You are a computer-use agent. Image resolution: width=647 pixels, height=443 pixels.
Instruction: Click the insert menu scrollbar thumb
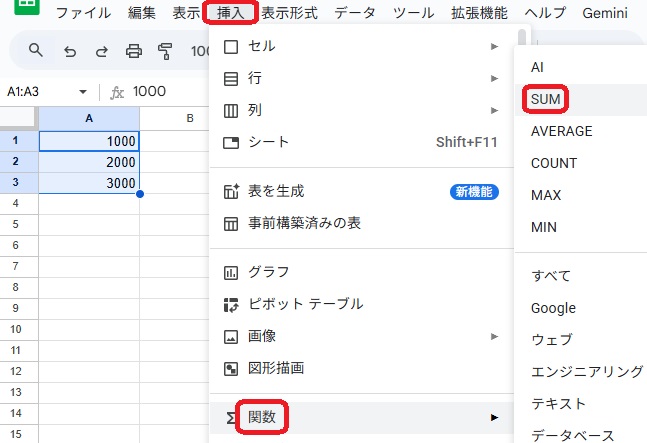click(x=522, y=38)
